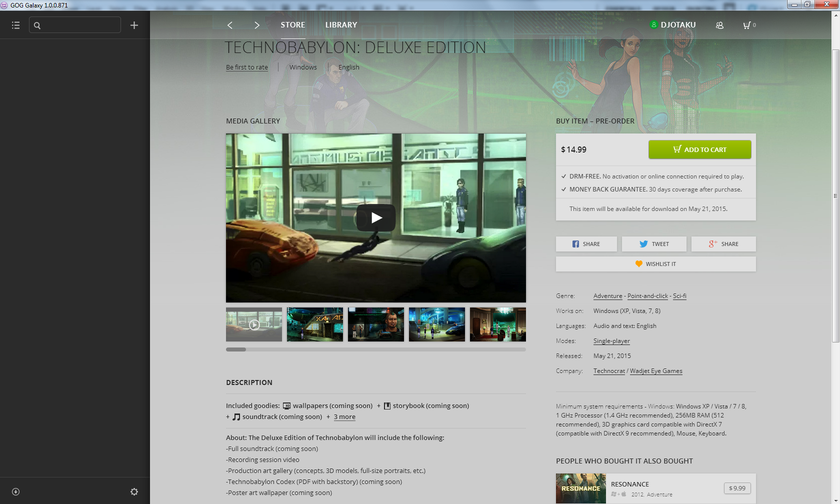Image resolution: width=840 pixels, height=504 pixels.
Task: Click the search magnifier icon
Action: click(37, 25)
